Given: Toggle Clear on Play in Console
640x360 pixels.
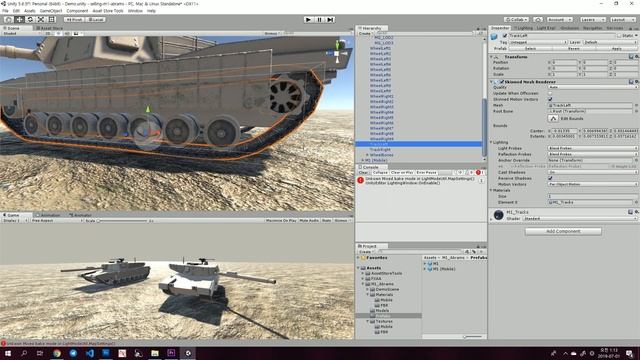Looking at the screenshot, I should (x=402, y=173).
